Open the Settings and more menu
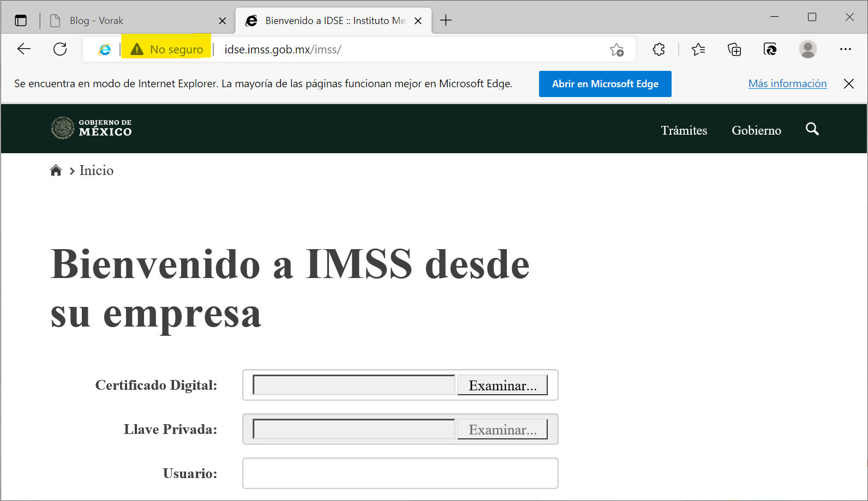 click(x=846, y=49)
